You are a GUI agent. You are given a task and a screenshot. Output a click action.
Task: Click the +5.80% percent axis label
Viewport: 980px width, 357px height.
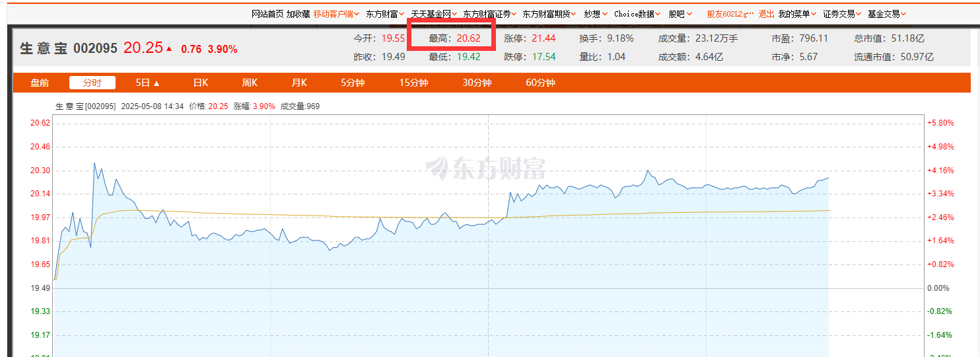940,123
